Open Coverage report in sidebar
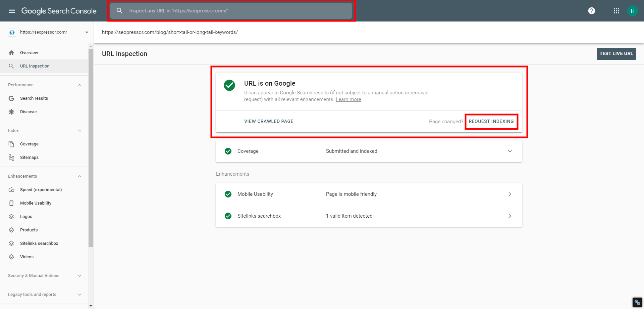 click(x=44, y=144)
